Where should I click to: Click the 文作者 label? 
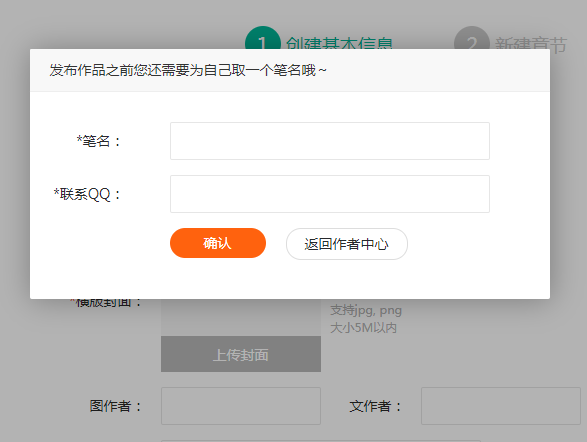tap(375, 406)
